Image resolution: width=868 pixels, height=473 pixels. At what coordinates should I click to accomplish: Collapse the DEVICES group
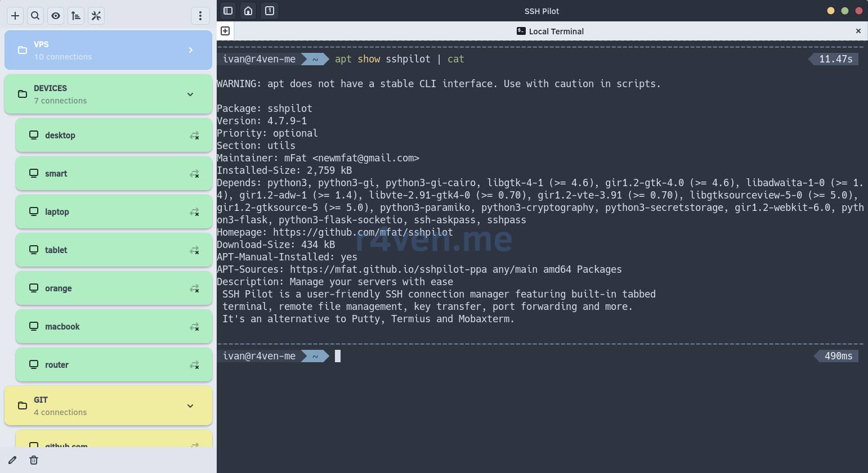(x=190, y=94)
